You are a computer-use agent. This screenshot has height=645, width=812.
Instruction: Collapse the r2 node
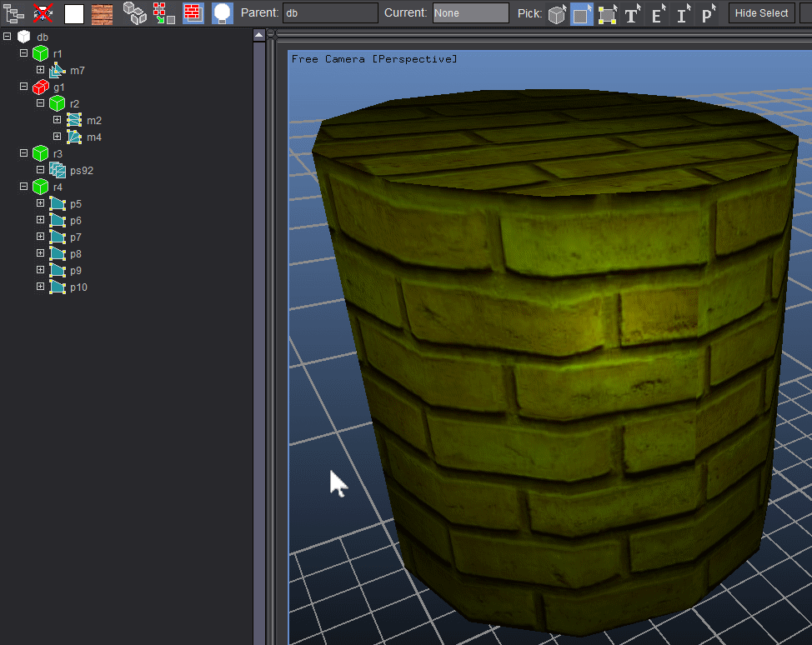[40, 103]
